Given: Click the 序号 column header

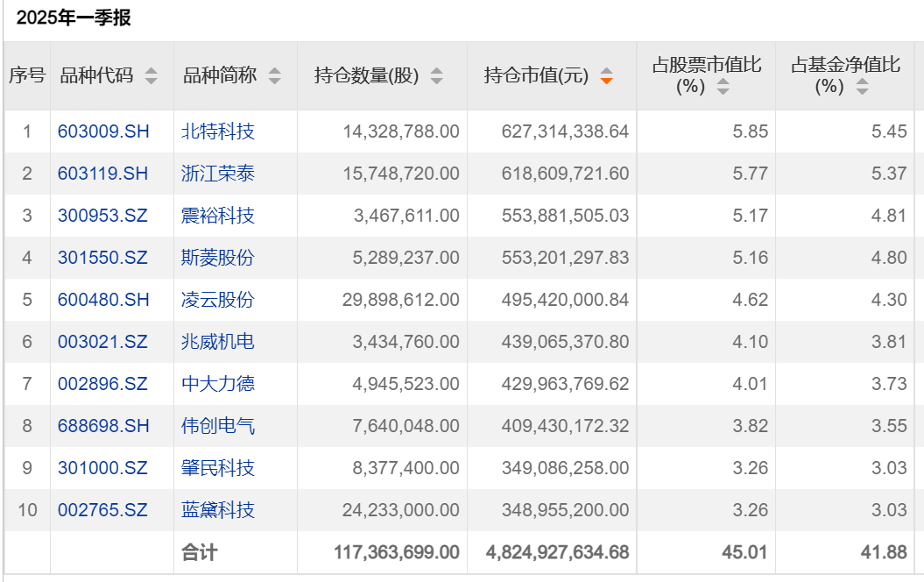Looking at the screenshot, I should [x=26, y=75].
